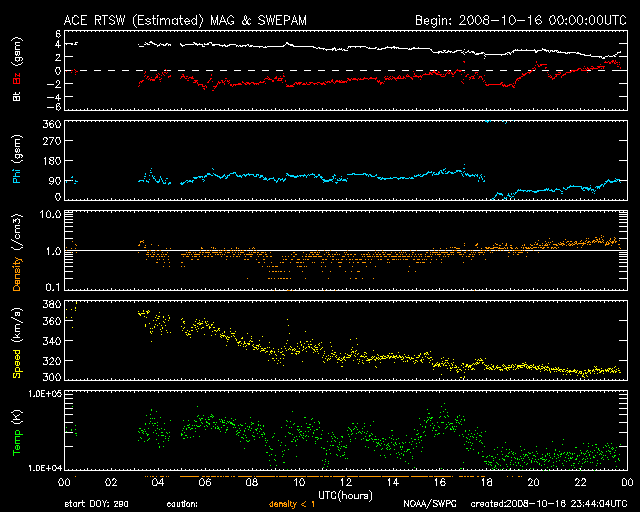Click the '14' hour label on the time axis
The image size is (640, 512).
(393, 482)
